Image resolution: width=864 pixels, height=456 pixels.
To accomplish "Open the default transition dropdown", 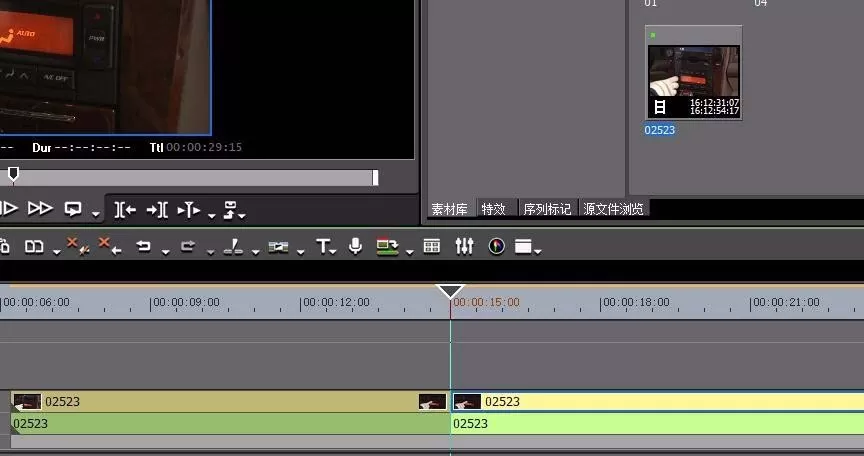I will click(300, 252).
